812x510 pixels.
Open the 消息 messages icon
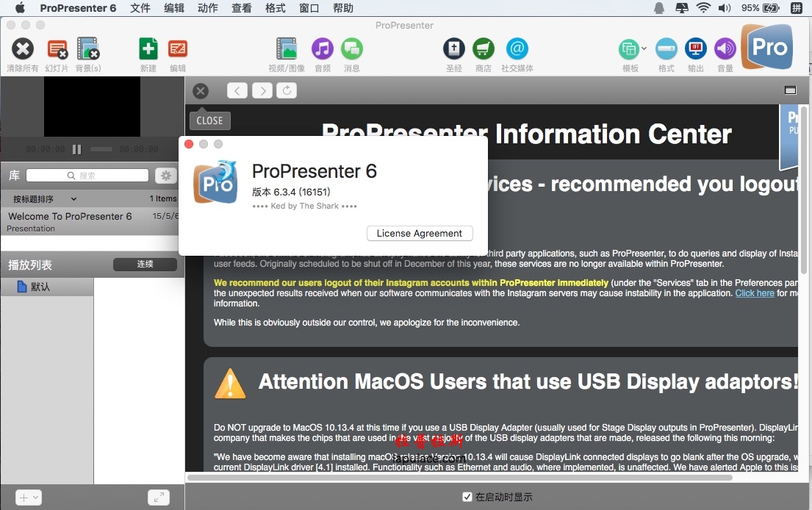(352, 49)
